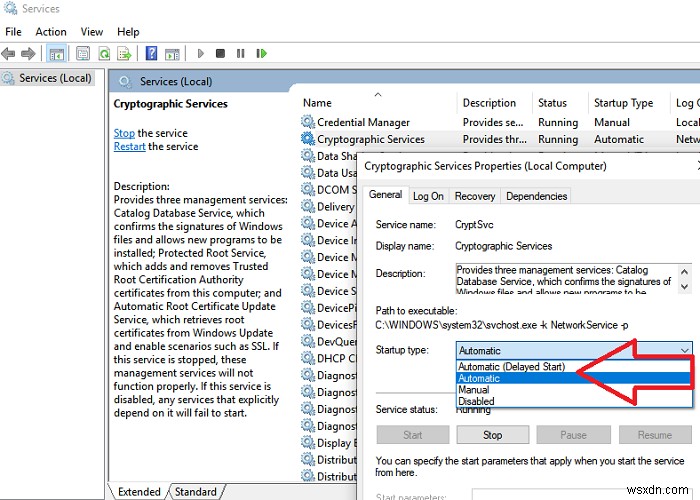The image size is (700, 500).
Task: Click the Stop link in the description pane
Action: coord(124,133)
